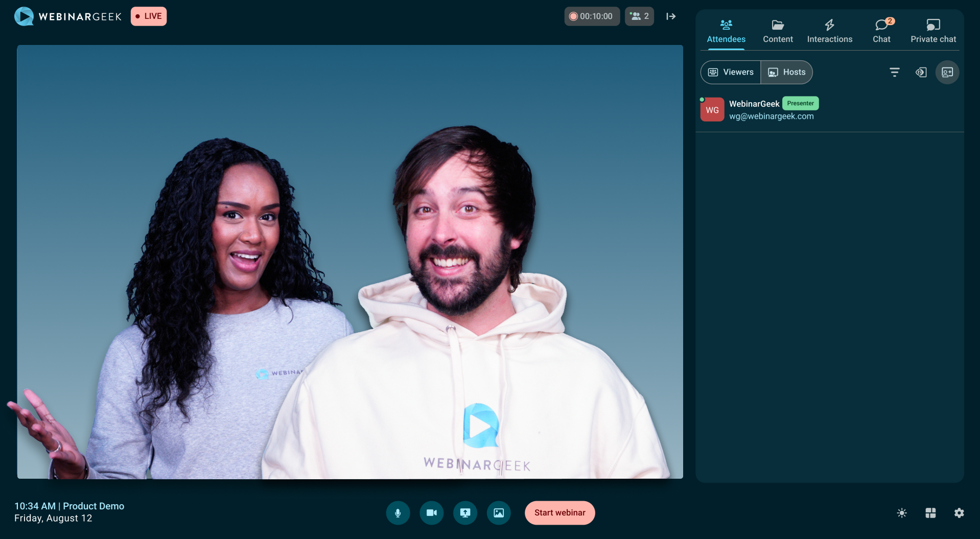Click the attendee count indicator
The image size is (980, 539).
639,16
